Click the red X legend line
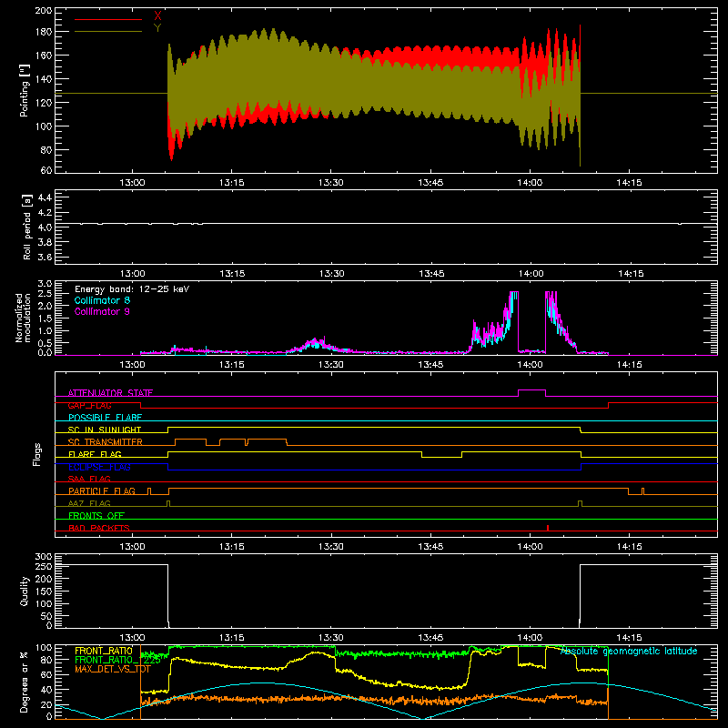 108,19
